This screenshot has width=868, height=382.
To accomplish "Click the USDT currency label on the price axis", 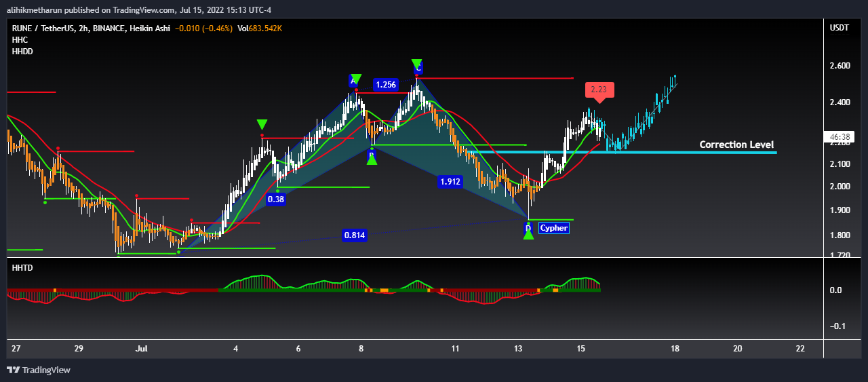I will [x=839, y=28].
